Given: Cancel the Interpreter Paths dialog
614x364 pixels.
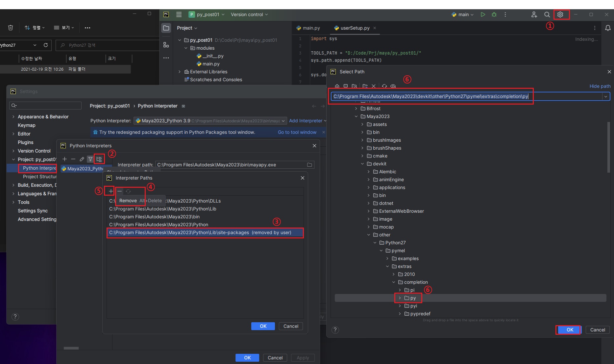Looking at the screenshot, I should [x=291, y=326].
